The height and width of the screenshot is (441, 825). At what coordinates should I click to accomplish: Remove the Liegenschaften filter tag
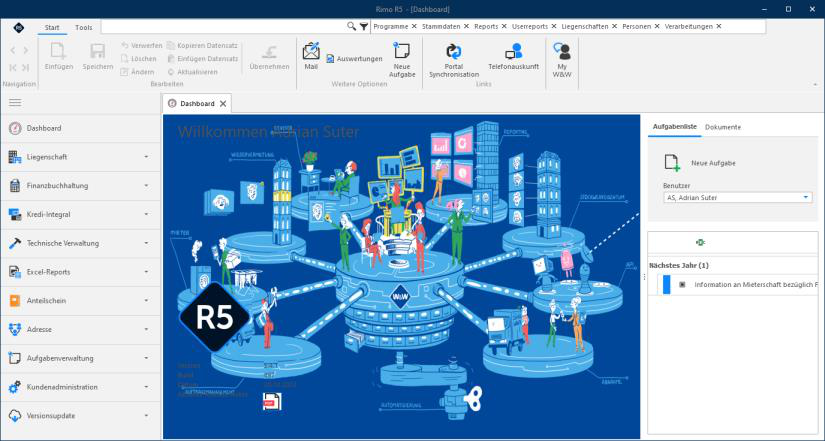[x=614, y=26]
